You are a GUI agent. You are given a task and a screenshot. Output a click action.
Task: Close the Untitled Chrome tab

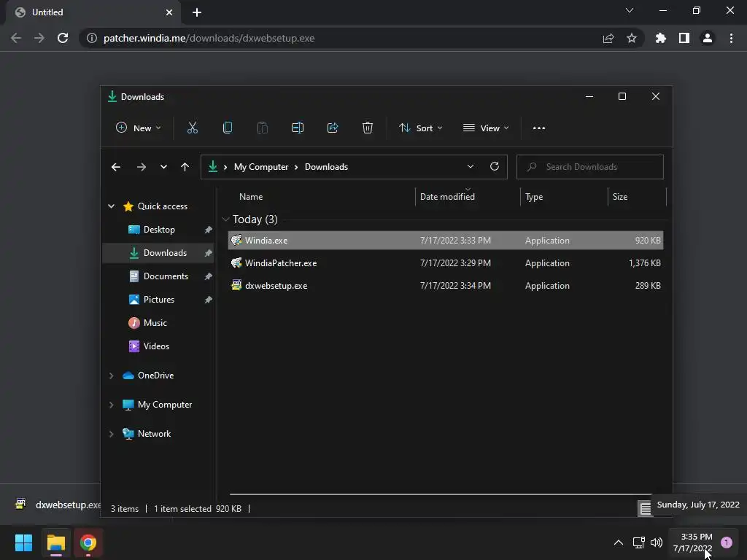169,12
